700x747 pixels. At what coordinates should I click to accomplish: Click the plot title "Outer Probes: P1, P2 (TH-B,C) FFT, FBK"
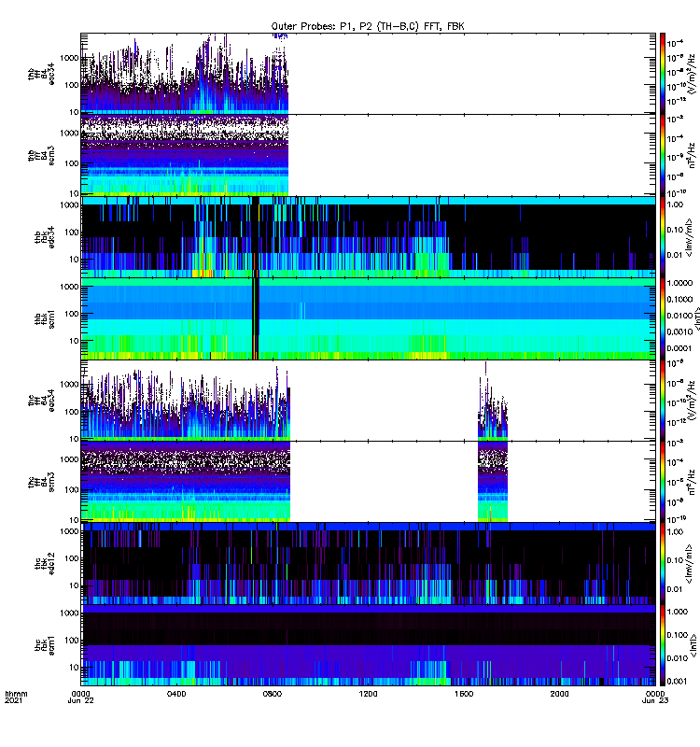tap(368, 27)
